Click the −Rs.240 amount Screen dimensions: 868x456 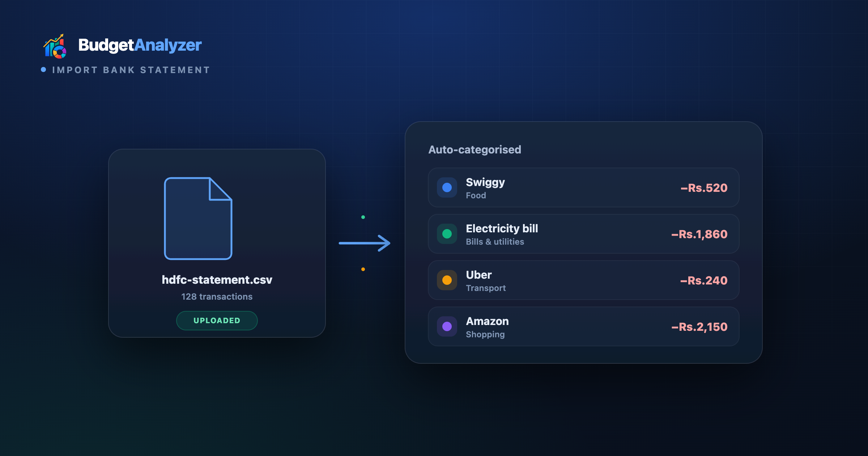pos(703,280)
